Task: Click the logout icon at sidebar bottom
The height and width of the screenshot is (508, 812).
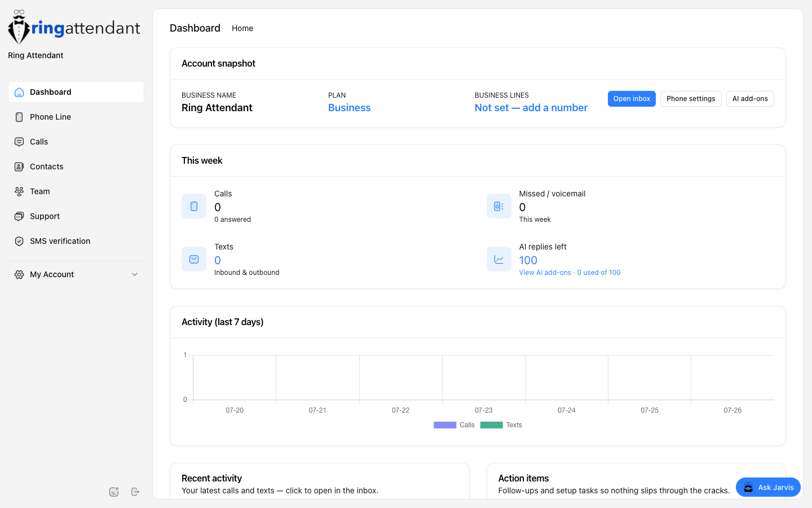Action: point(135,492)
